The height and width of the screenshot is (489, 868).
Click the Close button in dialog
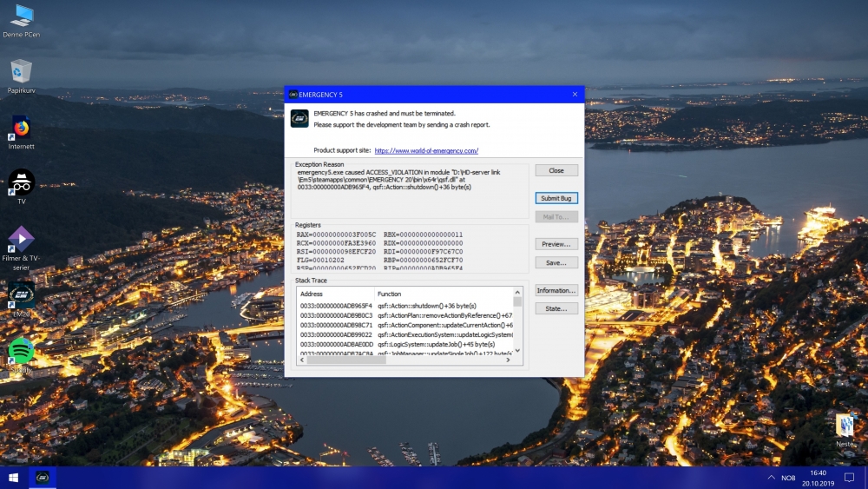point(556,170)
